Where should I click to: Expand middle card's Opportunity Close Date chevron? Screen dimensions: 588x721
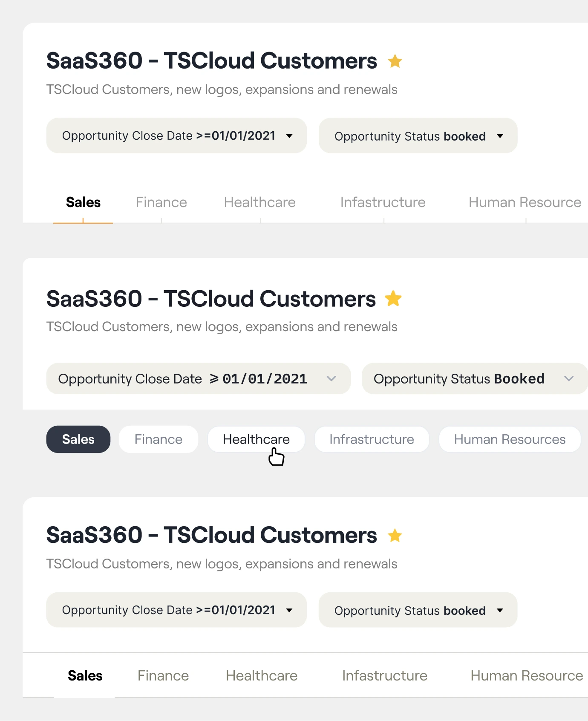[x=331, y=378]
